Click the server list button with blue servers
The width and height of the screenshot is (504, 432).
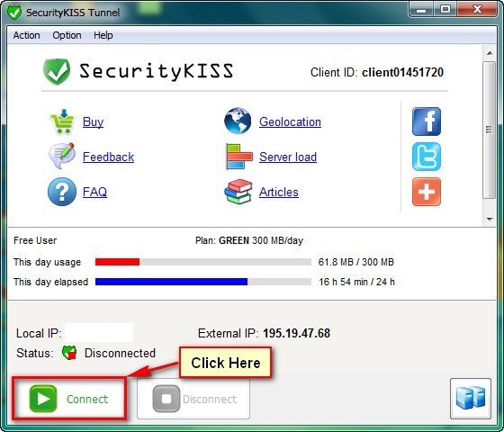click(471, 399)
